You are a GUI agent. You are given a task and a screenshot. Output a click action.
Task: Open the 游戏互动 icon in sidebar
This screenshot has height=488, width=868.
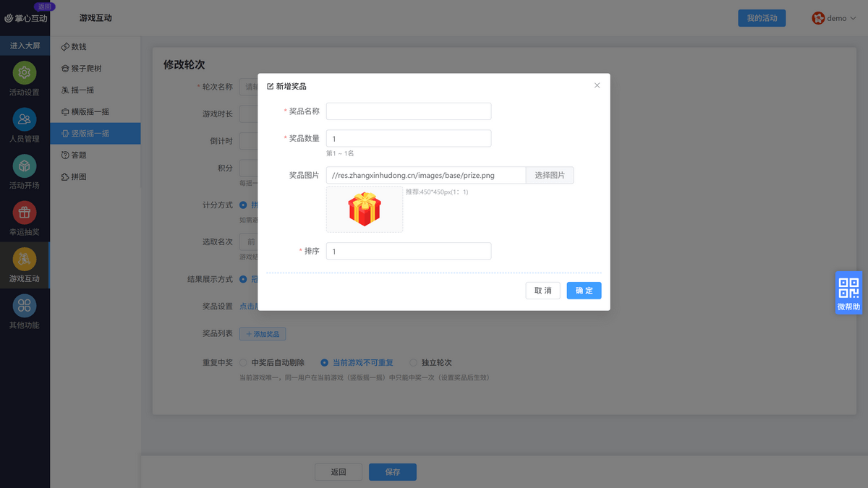pos(25,259)
